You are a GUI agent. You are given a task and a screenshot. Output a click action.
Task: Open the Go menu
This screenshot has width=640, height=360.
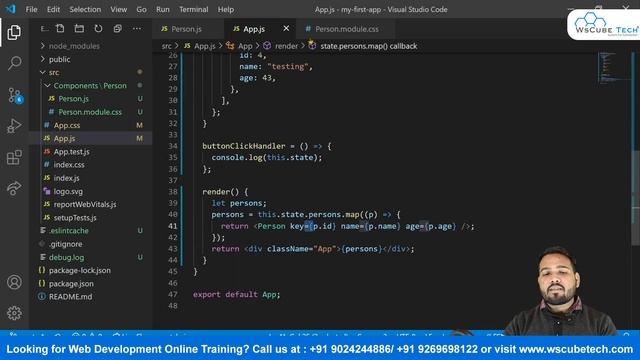tap(141, 9)
